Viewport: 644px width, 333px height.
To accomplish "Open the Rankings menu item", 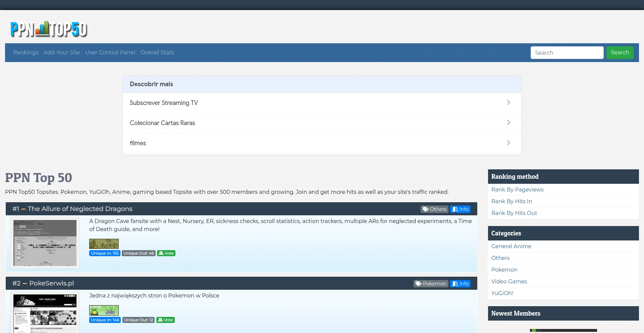I will (25, 52).
